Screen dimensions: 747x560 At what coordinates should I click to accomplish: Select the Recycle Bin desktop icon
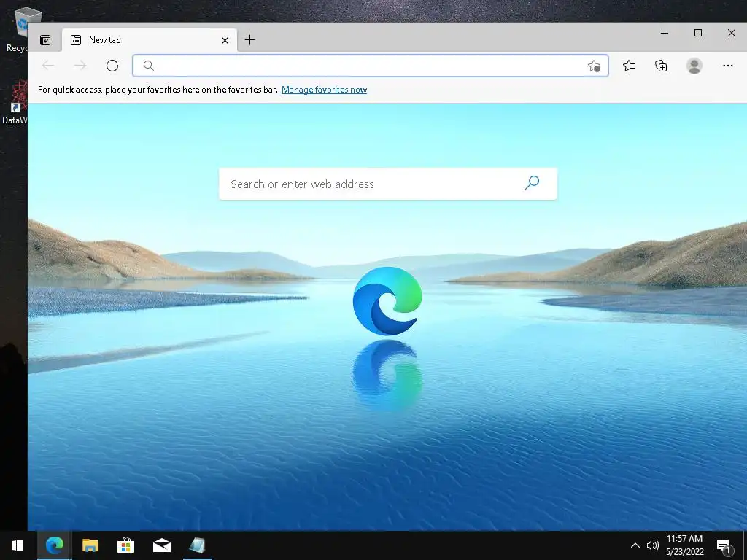pos(16,30)
